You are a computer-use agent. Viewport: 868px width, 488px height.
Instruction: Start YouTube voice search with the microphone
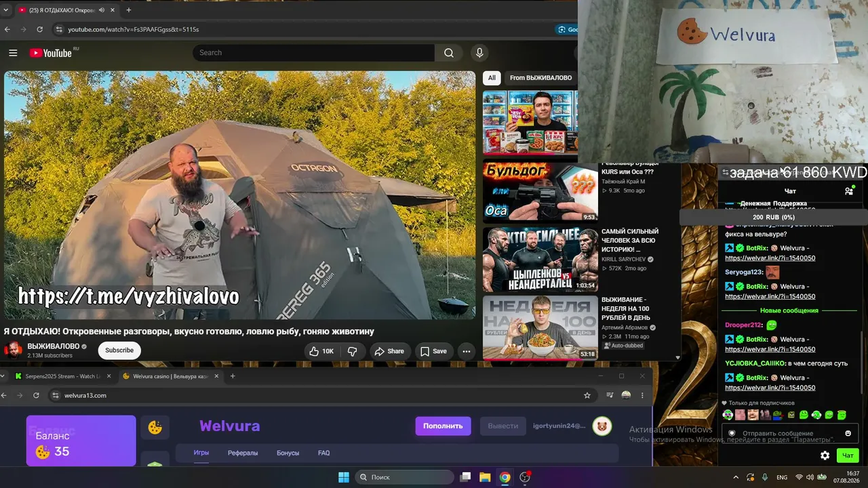tap(479, 53)
